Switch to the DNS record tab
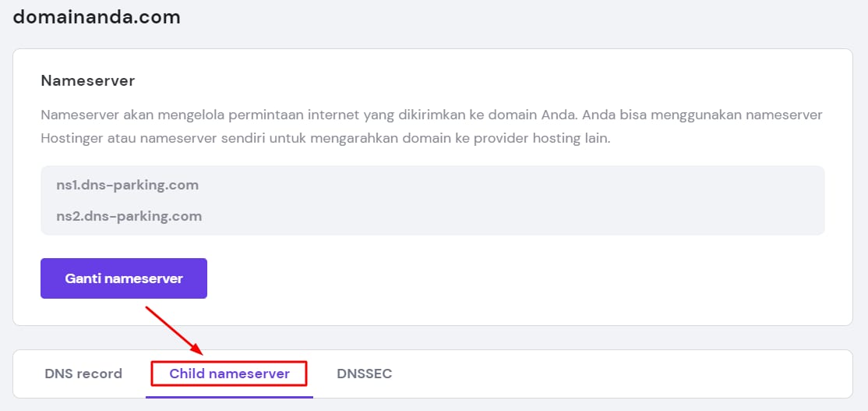Image resolution: width=868 pixels, height=411 pixels. (83, 374)
